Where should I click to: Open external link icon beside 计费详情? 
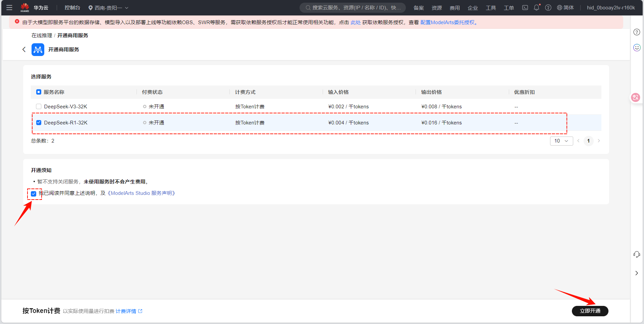[x=140, y=311]
